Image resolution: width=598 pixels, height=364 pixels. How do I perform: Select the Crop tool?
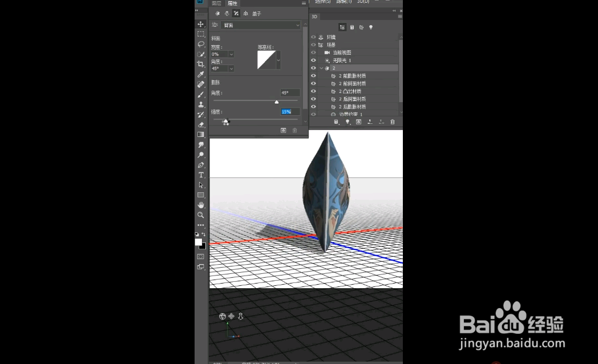click(x=201, y=64)
